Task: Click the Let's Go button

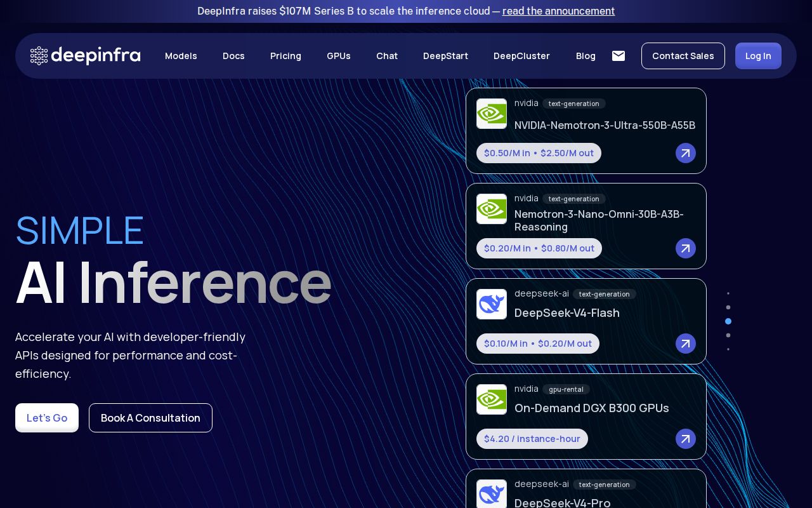Action: tap(47, 418)
